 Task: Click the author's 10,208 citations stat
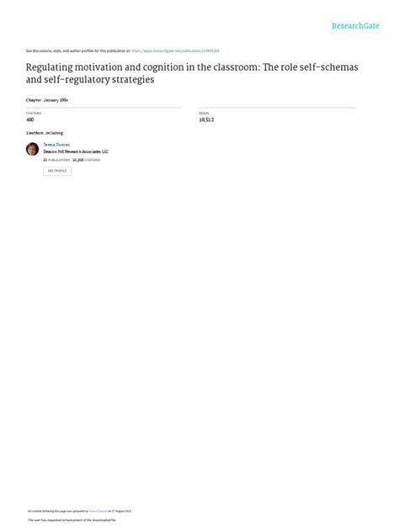[x=86, y=160]
